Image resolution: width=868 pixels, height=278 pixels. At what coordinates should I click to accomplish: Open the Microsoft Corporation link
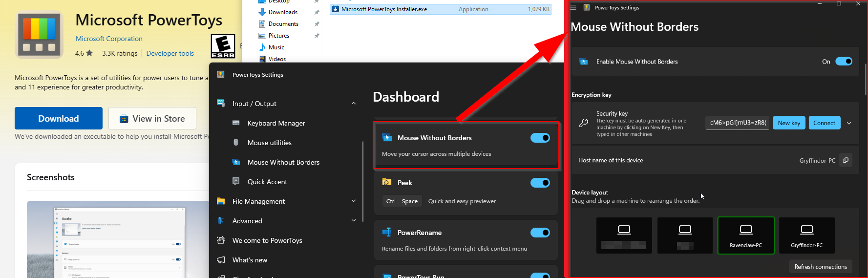[109, 39]
